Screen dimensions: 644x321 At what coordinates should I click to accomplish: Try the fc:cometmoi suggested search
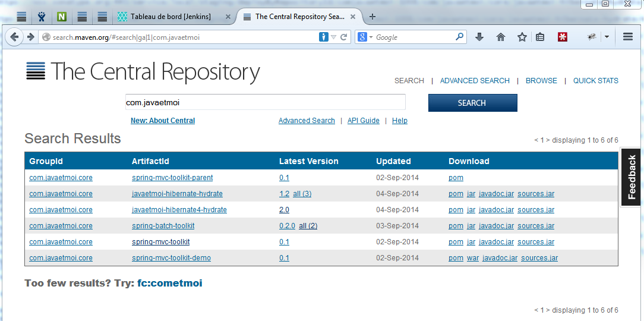(x=170, y=283)
